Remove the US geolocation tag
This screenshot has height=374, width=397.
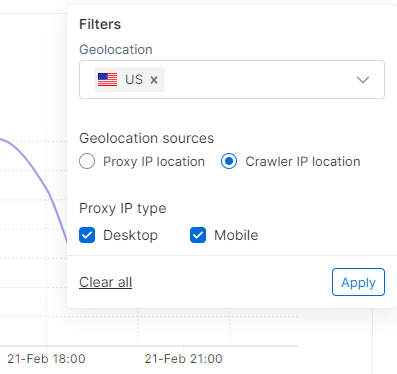click(154, 80)
